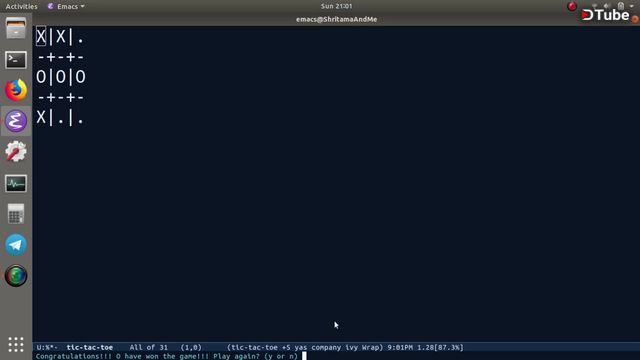640x360 pixels.
Task: Click the top-left X cell of the board
Action: tap(41, 37)
